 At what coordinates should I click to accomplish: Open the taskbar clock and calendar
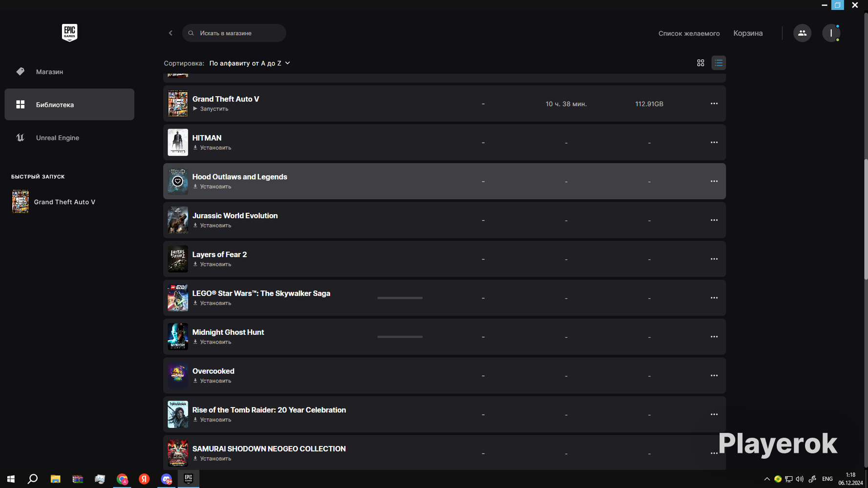(850, 479)
